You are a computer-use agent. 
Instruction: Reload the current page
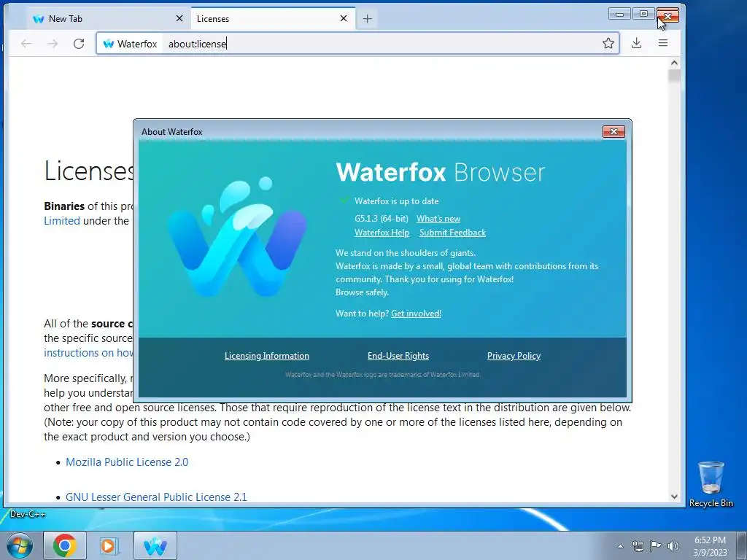[79, 44]
